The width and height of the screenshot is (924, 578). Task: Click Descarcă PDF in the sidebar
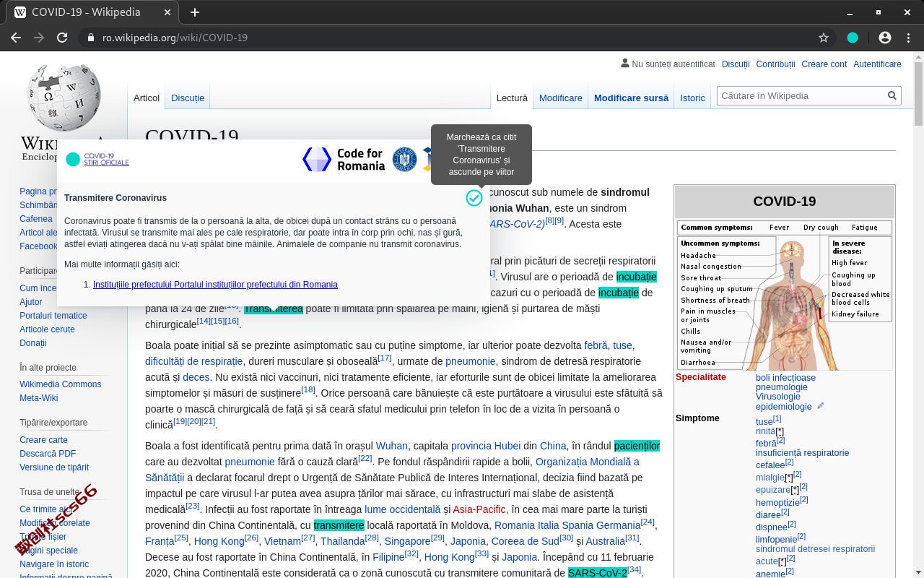(48, 454)
